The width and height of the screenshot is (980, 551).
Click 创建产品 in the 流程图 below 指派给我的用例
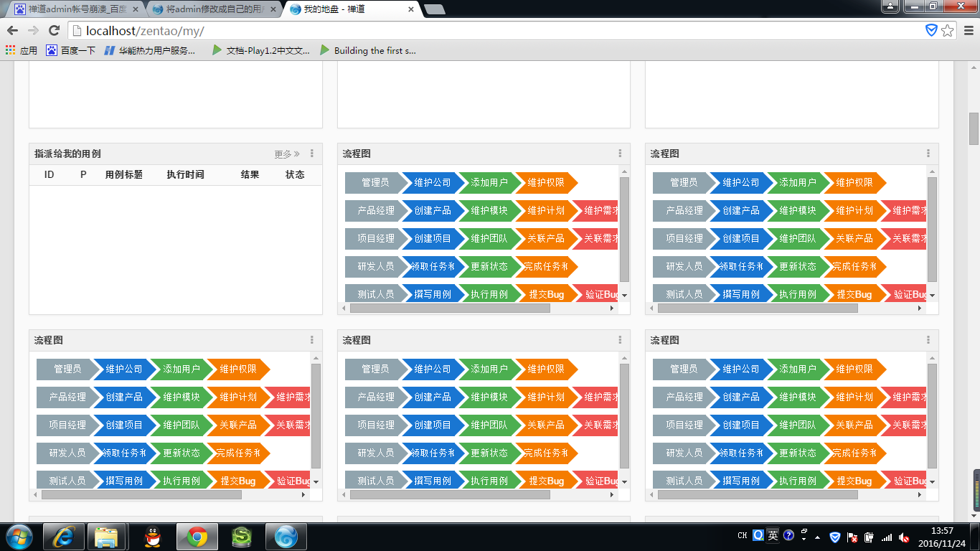click(x=124, y=397)
